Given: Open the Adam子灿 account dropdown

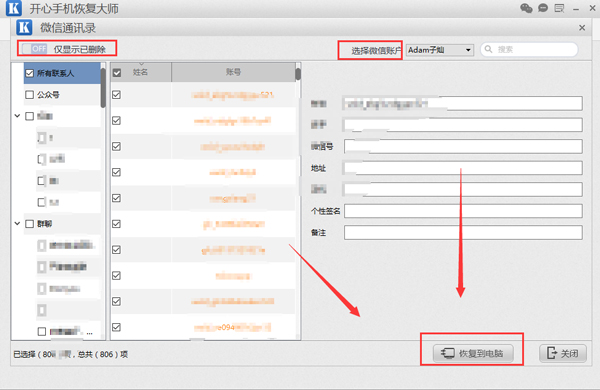Looking at the screenshot, I should coord(440,50).
